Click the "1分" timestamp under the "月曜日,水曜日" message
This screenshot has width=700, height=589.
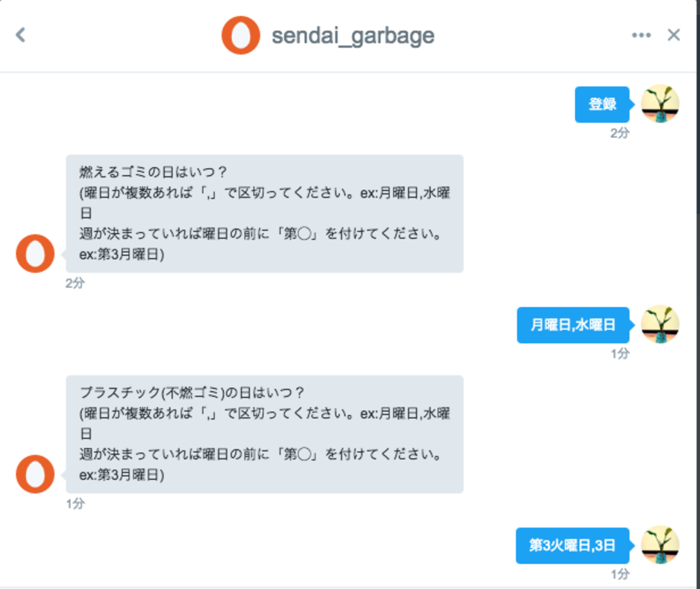pos(620,354)
